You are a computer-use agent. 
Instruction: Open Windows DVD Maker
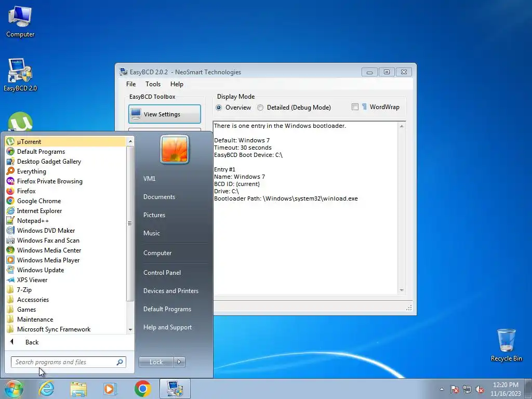[65, 230]
